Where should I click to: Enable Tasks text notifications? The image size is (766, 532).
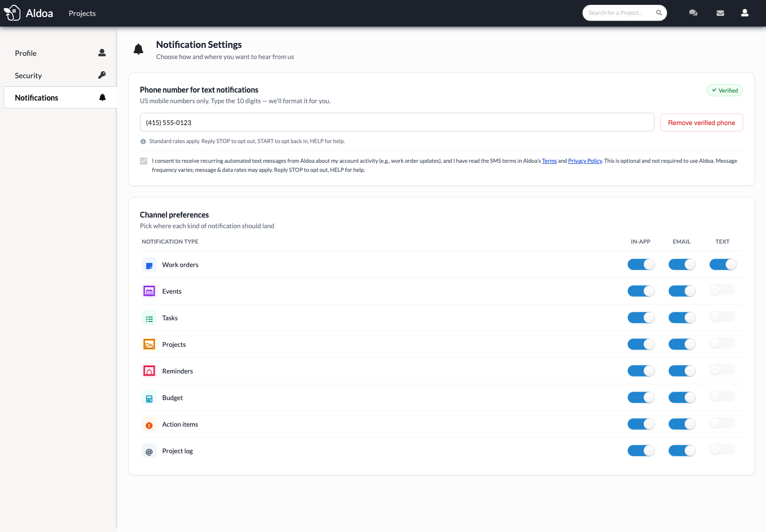722,317
